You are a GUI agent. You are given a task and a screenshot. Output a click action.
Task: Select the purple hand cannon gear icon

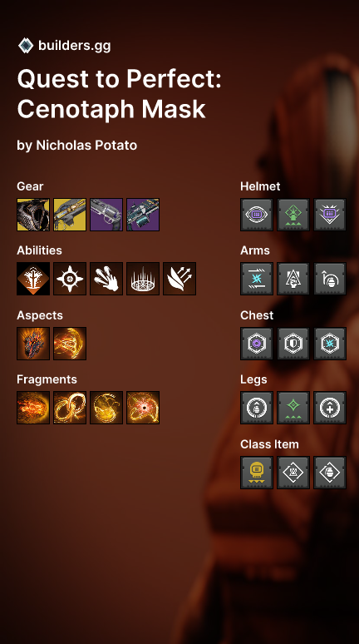pyautogui.click(x=106, y=215)
